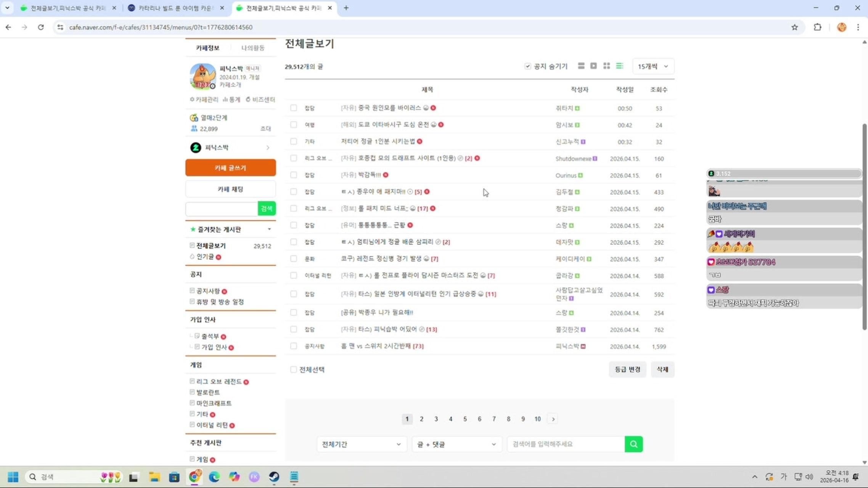868x488 pixels.
Task: Check the box beside the 박감독 post
Action: click(293, 175)
